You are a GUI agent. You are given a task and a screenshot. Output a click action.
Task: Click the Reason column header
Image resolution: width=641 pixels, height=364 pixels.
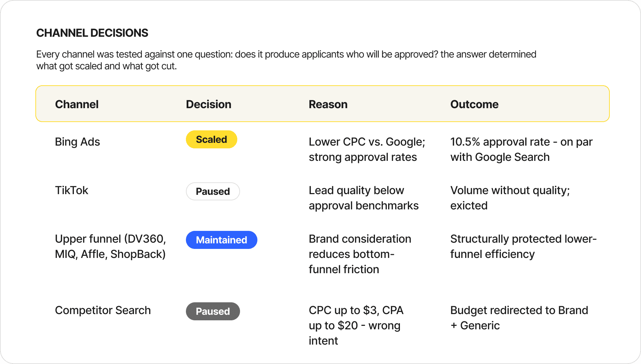click(328, 104)
